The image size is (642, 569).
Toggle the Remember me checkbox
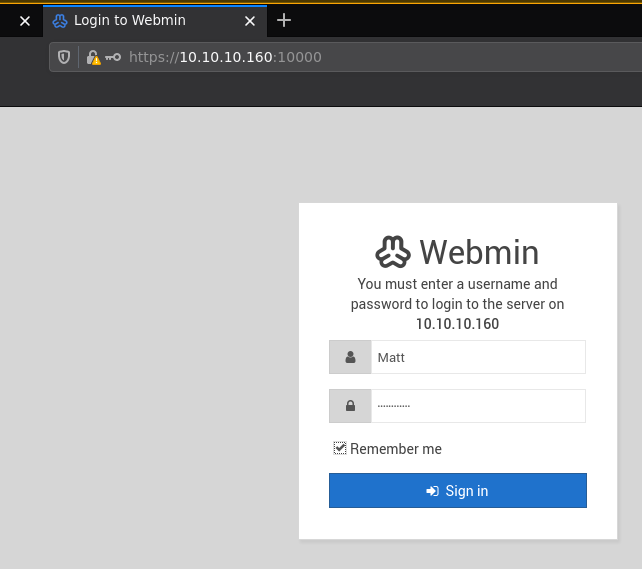pyautogui.click(x=340, y=448)
